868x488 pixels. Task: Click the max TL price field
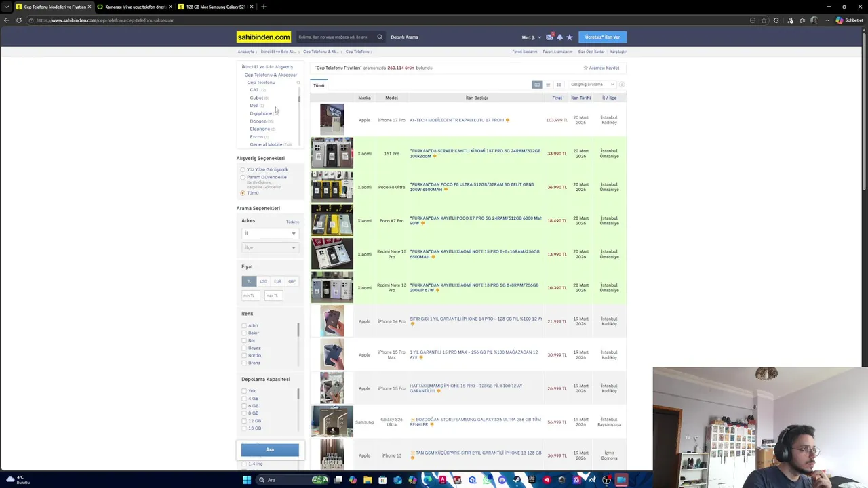[x=273, y=296]
